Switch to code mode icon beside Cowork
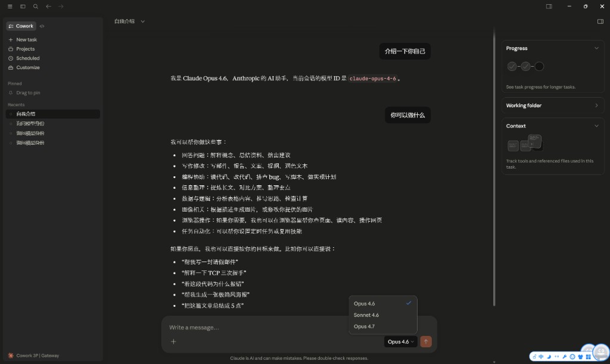This screenshot has width=610, height=364. tap(42, 26)
